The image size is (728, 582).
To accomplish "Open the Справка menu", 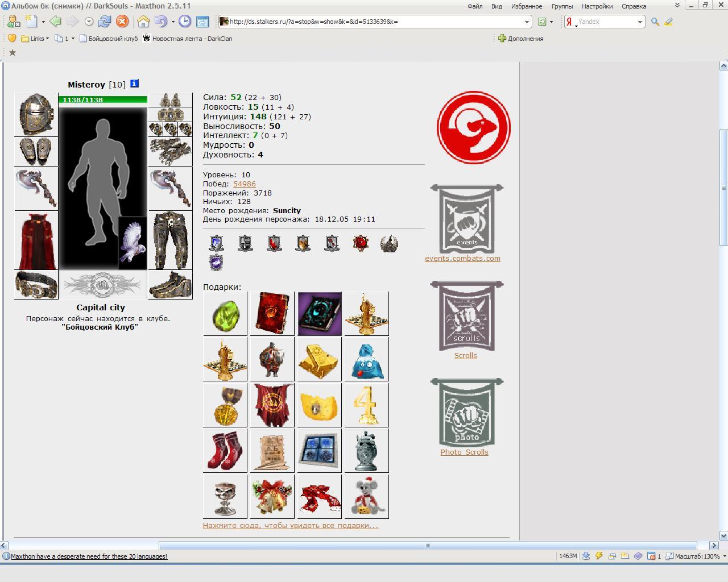I will click(x=634, y=6).
